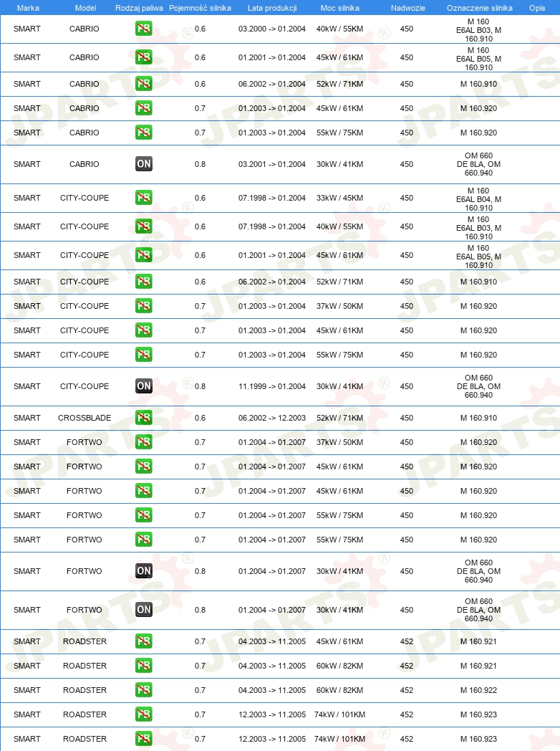Click petrol icon in CITY-COUPE 0.7 45kW / 61KM row
560x751 pixels.
[x=144, y=330]
